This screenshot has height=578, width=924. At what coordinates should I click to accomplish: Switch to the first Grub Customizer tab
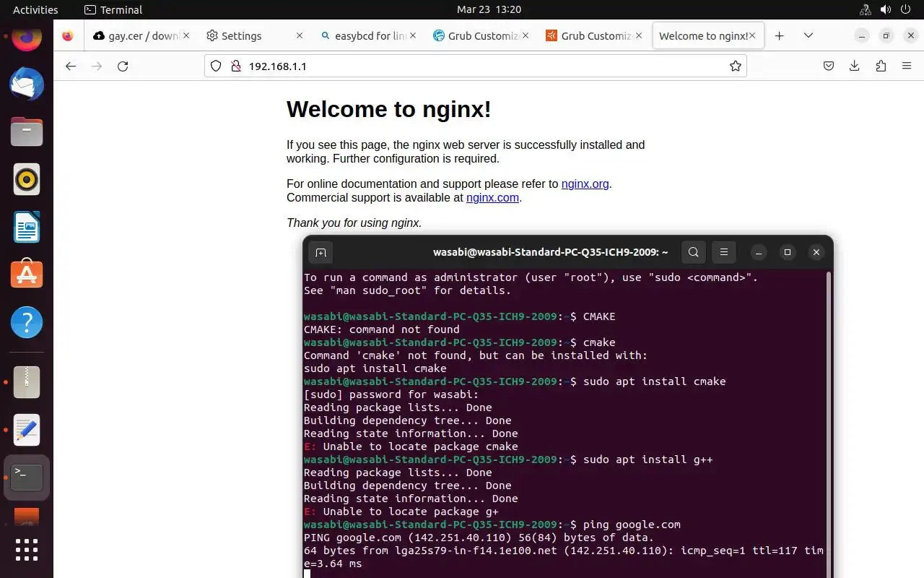pos(481,35)
